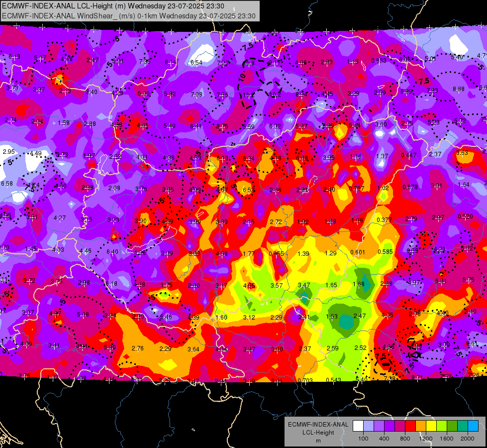Click the wind shear value '0.585'

385,252
